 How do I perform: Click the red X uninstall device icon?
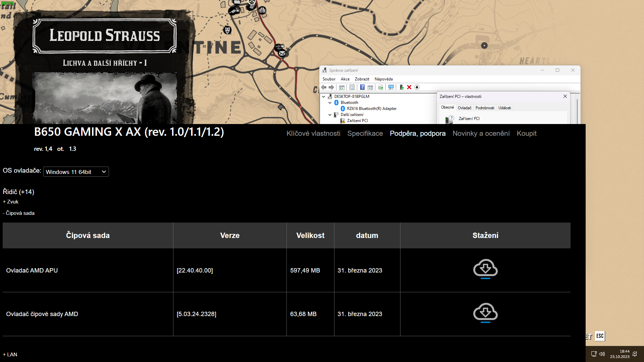coord(409,87)
